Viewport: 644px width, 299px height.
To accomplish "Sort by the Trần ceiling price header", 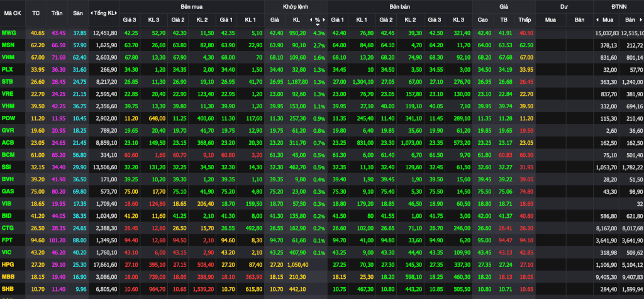I will click(x=57, y=13).
